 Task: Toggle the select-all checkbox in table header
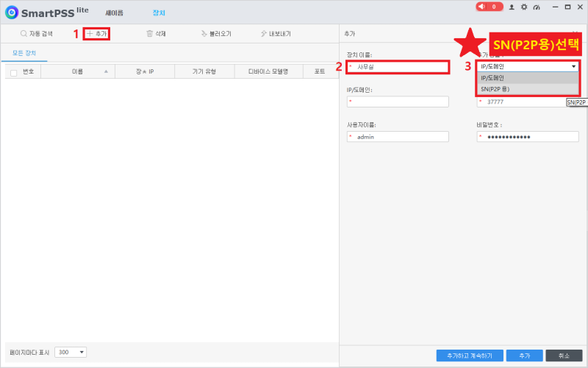(14, 73)
